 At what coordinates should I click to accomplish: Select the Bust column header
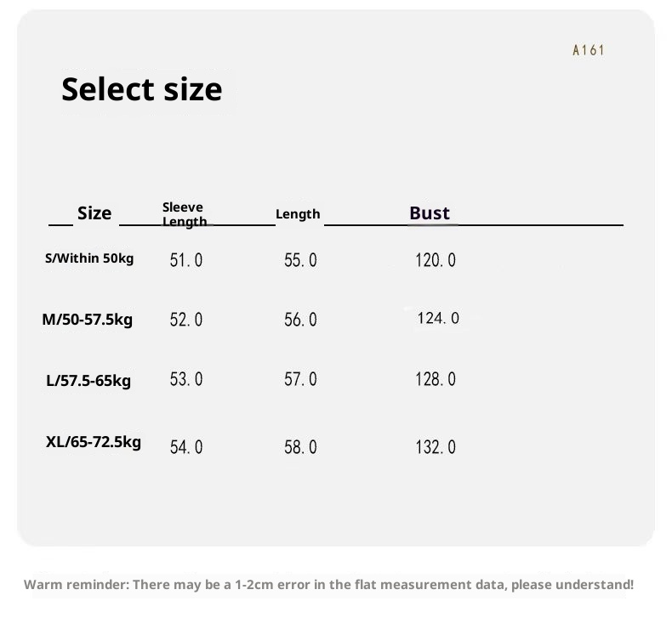pyautogui.click(x=430, y=213)
